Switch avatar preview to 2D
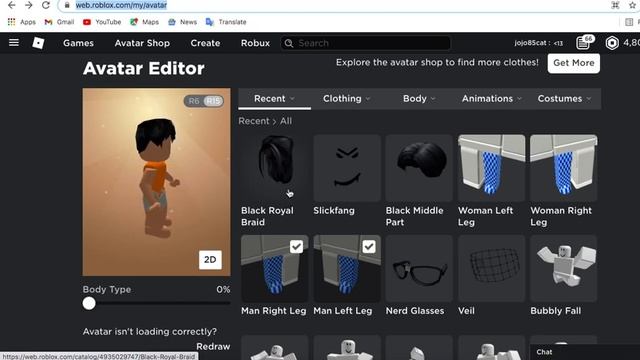This screenshot has width=640, height=360. tap(210, 260)
